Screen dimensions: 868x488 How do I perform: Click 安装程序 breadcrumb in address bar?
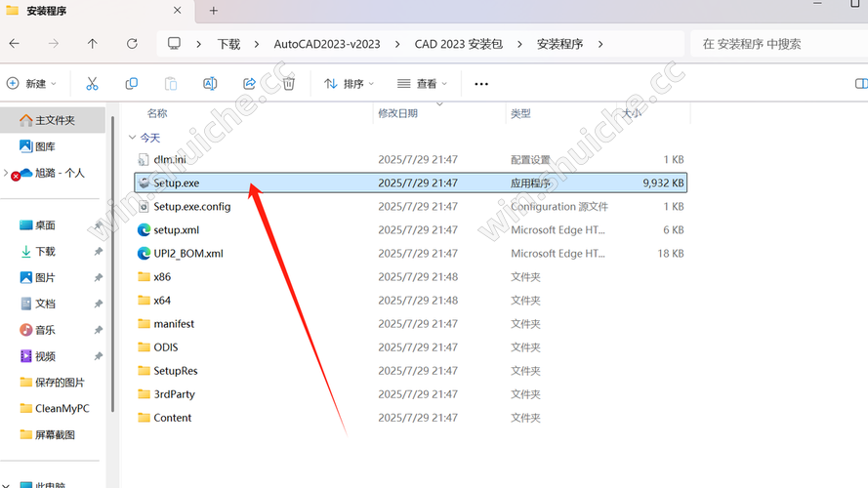pyautogui.click(x=559, y=44)
